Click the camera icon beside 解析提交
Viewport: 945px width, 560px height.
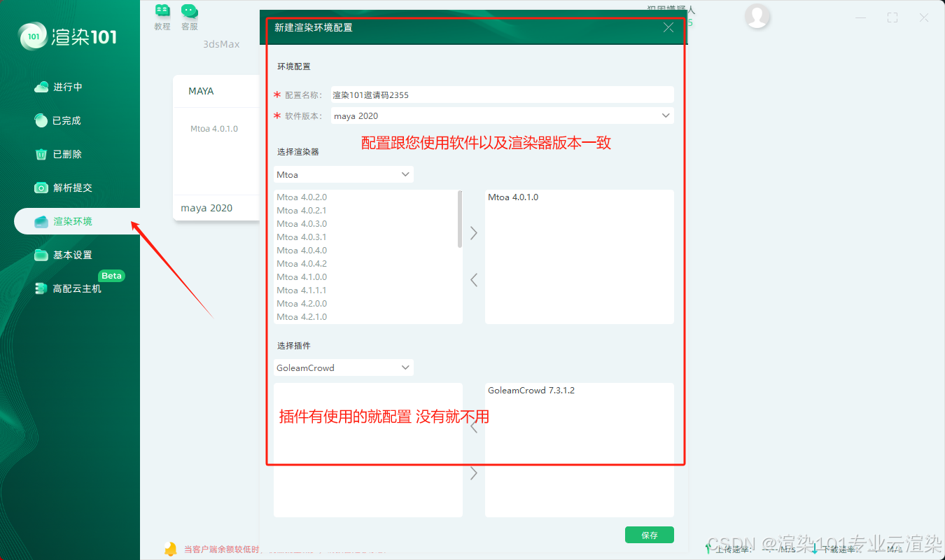[x=41, y=188]
